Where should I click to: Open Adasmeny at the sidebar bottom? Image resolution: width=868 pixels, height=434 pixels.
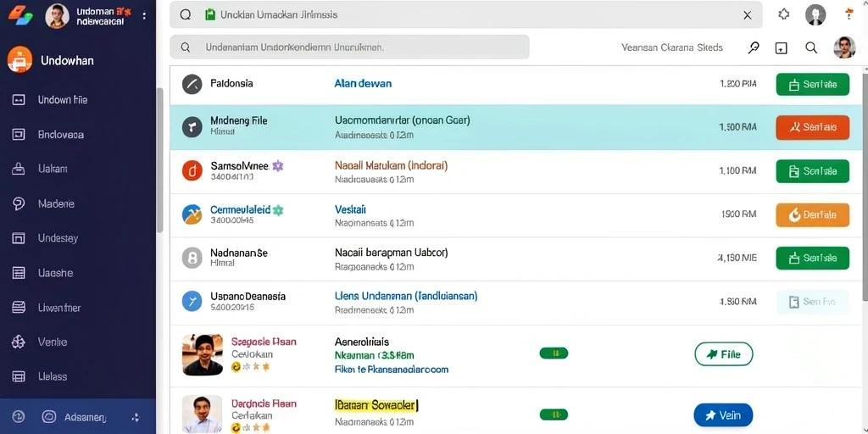86,417
